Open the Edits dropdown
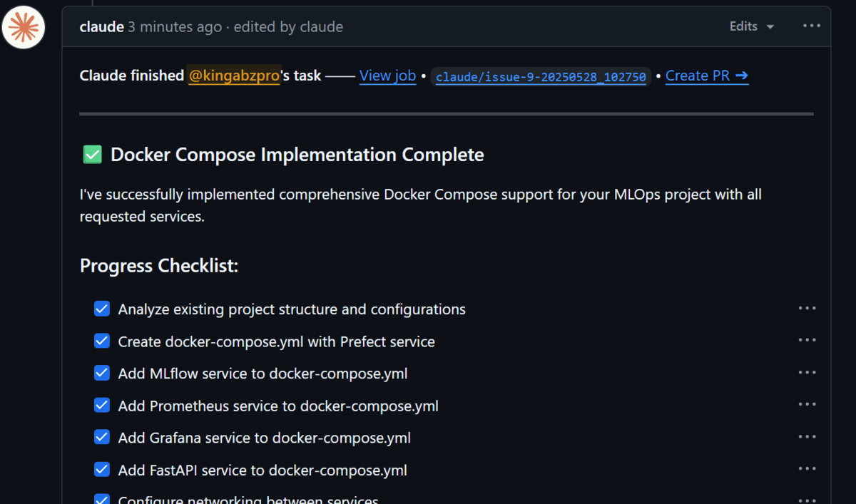The image size is (856, 504). [x=751, y=26]
